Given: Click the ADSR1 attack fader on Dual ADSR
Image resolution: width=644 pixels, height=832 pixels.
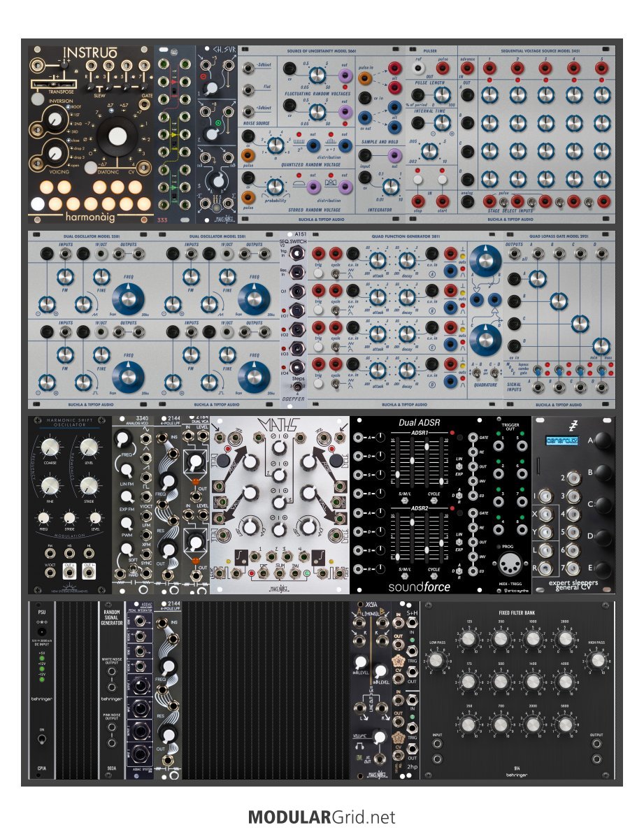Looking at the screenshot, I should (x=396, y=474).
